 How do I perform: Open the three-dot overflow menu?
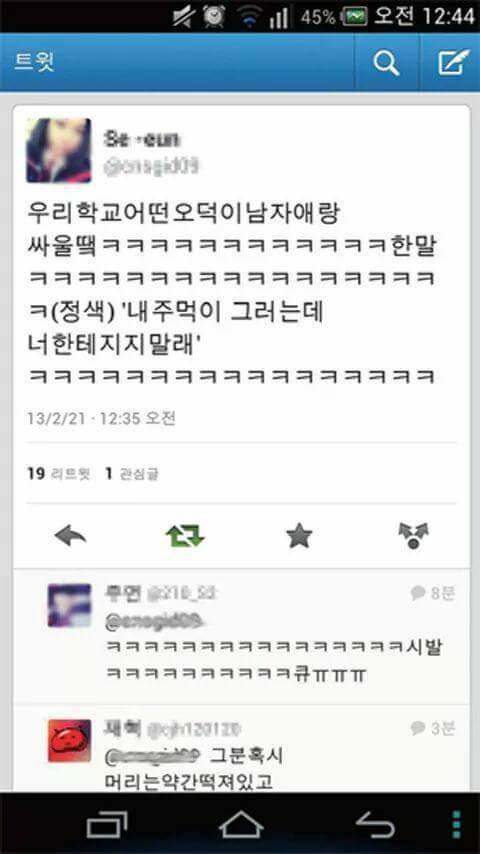tap(457, 825)
